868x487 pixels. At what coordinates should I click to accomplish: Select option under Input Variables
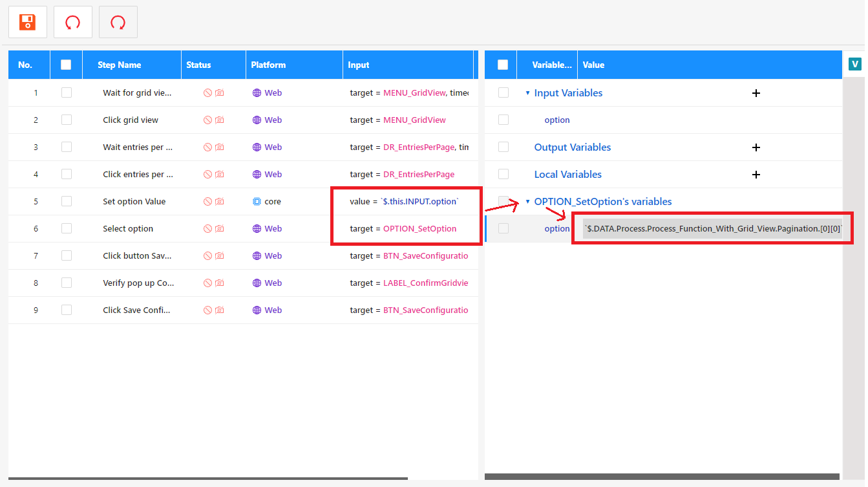tap(557, 120)
